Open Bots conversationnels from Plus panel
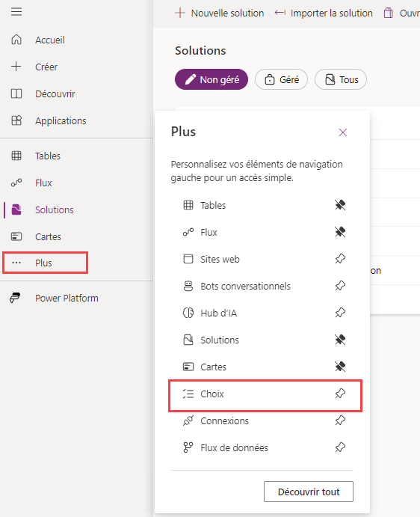This screenshot has width=420, height=517. [245, 287]
